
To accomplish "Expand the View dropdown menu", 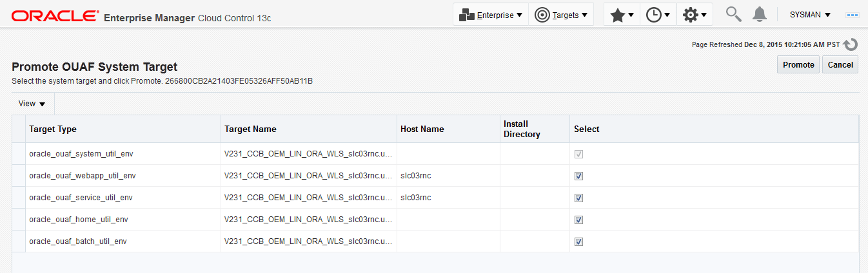I will (32, 104).
